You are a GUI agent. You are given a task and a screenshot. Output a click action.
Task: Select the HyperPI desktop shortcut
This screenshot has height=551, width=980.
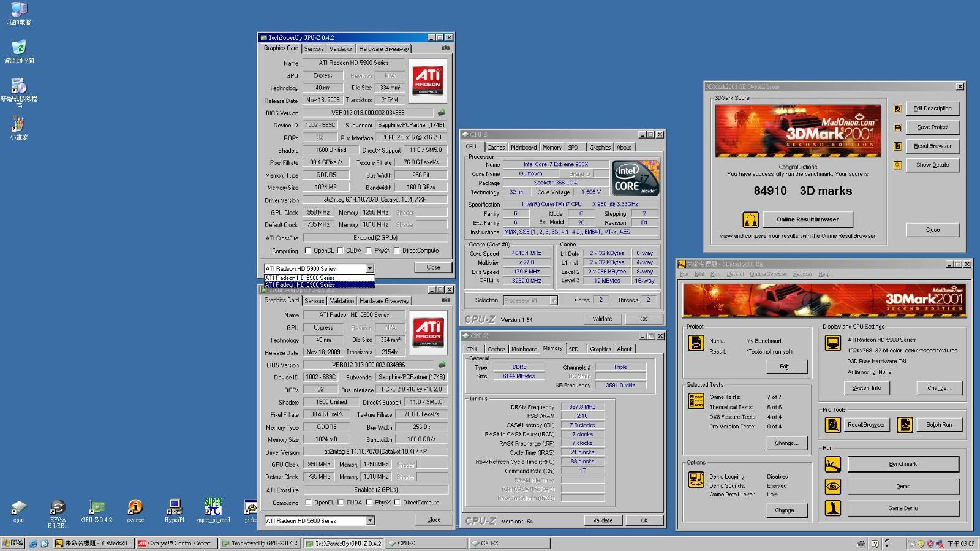point(175,511)
